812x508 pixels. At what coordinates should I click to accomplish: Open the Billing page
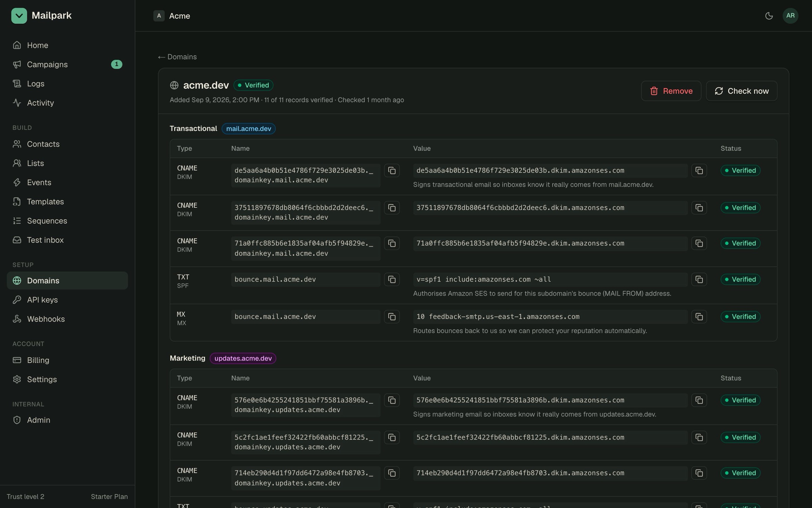coord(67,360)
